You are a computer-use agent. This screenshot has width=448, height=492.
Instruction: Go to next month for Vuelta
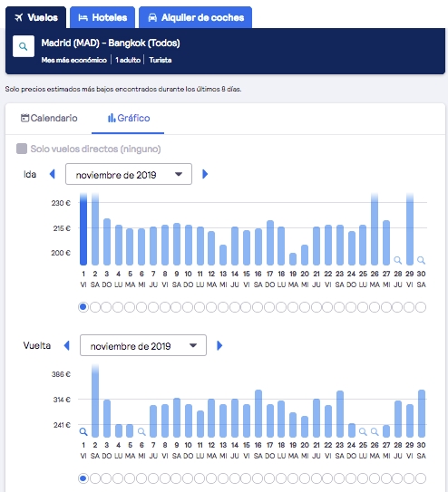[219, 345]
